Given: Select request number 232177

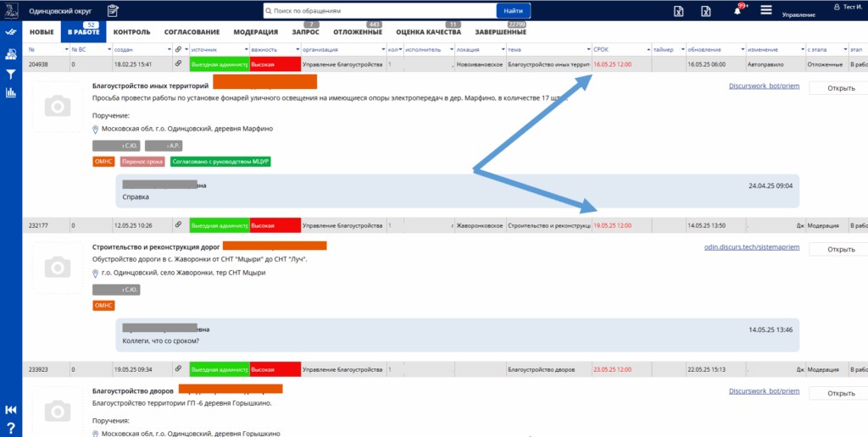Looking at the screenshot, I should pos(38,225).
